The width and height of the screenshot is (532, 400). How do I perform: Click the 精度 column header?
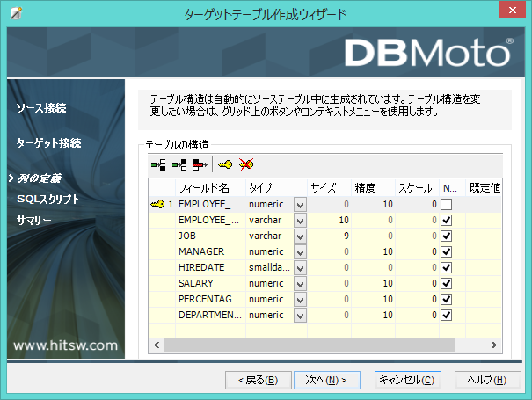(373, 187)
